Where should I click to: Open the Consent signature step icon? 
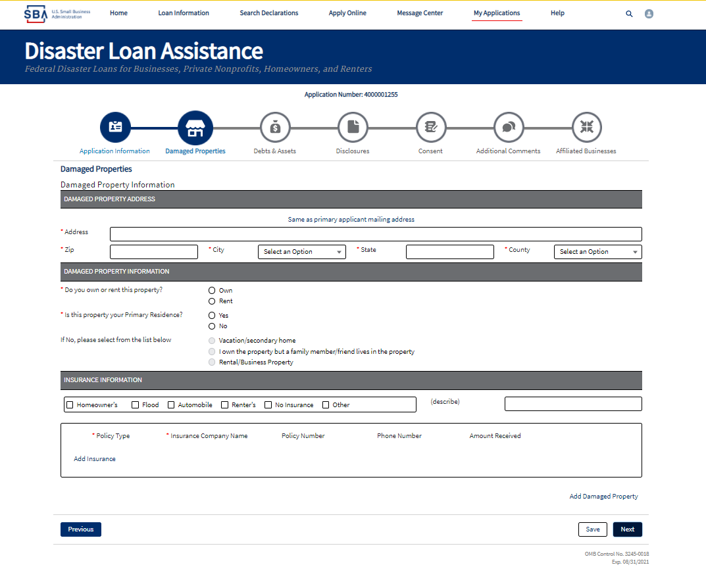431,127
